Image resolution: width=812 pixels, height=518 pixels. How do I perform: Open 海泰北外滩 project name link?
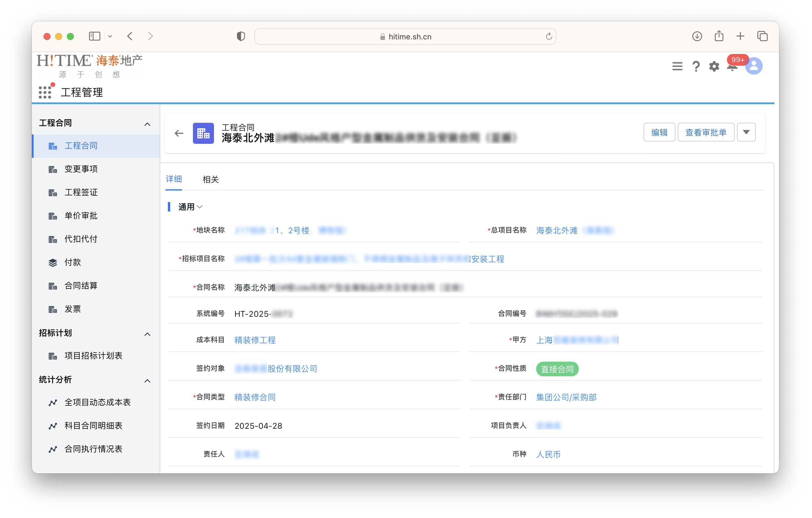click(x=575, y=230)
